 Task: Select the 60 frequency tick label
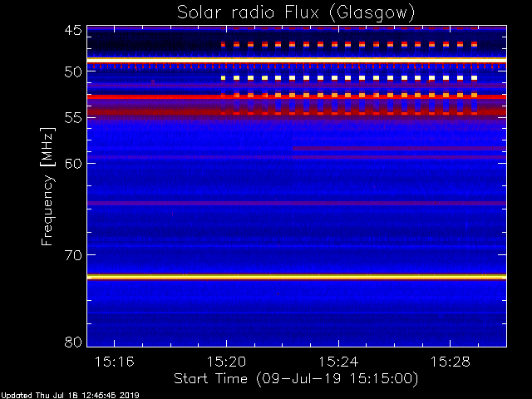(73, 163)
